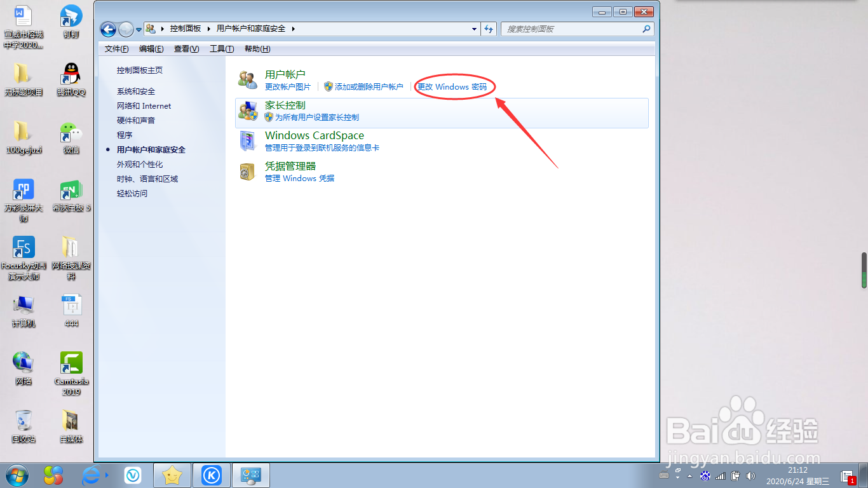
Task: Click 用户帐户和家庭安全 breadcrumb in address bar
Action: [251, 29]
